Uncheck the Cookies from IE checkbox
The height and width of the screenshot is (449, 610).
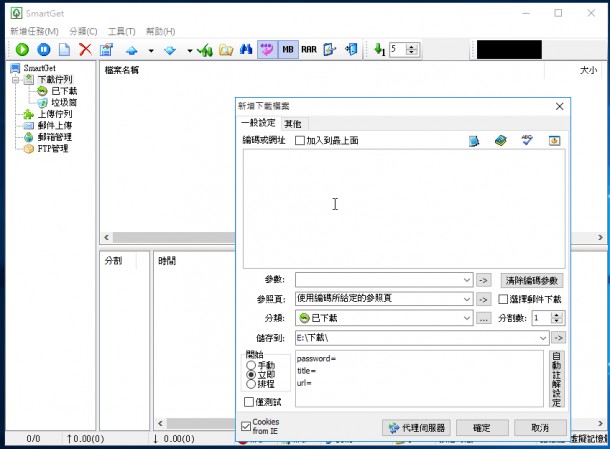tap(246, 426)
